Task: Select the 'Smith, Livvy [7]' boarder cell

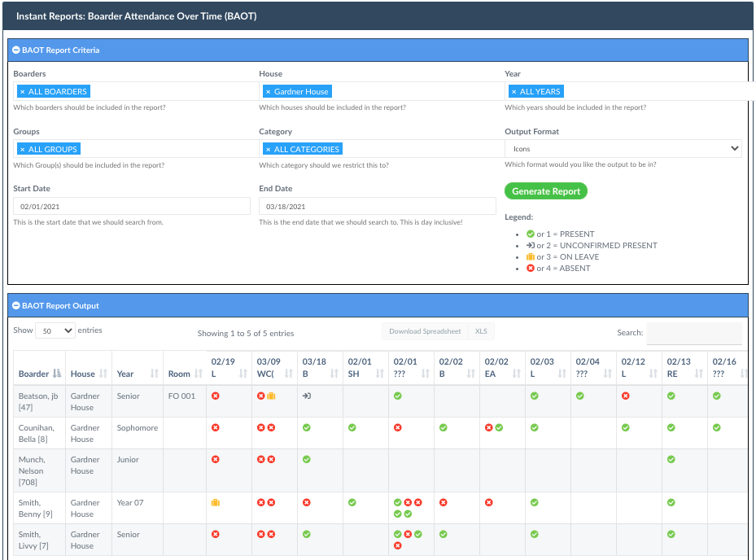Action: pos(40,540)
